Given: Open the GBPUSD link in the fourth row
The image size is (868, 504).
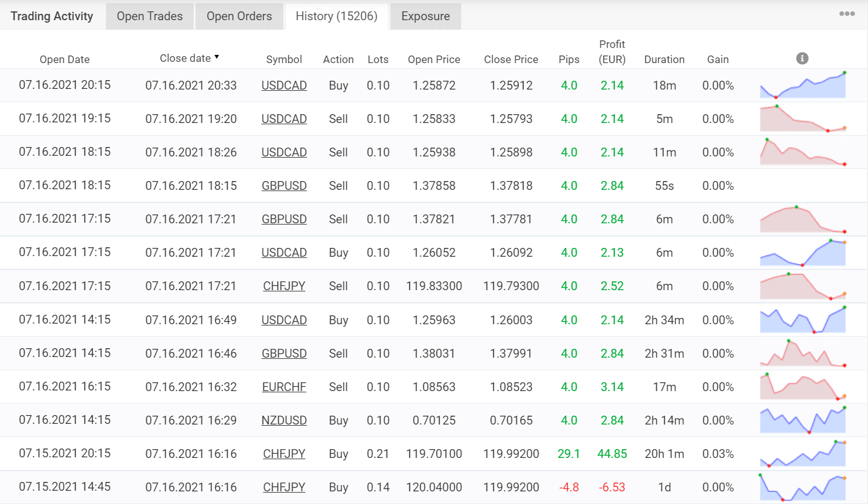Looking at the screenshot, I should point(284,185).
